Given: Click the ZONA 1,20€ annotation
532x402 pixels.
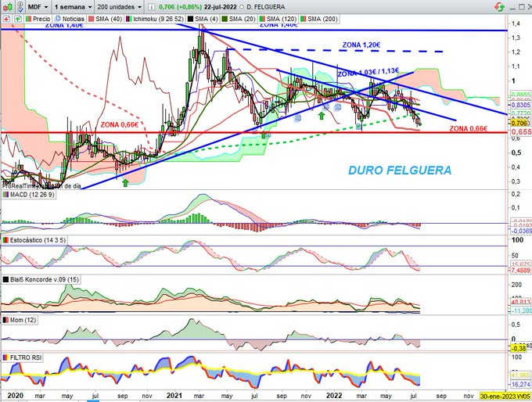Looking at the screenshot, I should (x=361, y=45).
